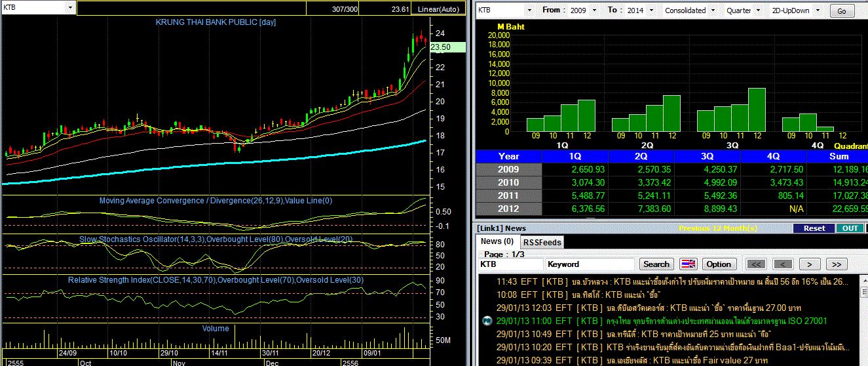This screenshot has height=366, width=868.
Task: Open the 29/01/13 12:03 KTB news item
Action: (x=649, y=308)
